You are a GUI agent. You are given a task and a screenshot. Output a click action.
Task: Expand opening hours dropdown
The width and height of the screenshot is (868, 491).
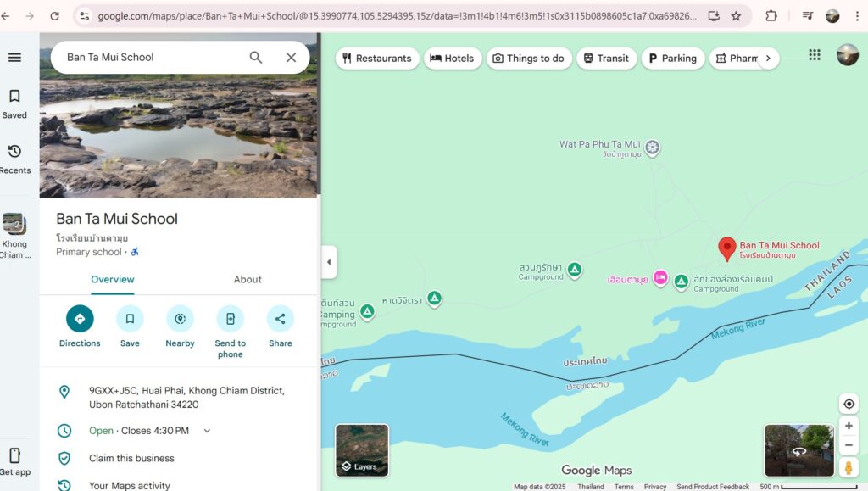(207, 431)
